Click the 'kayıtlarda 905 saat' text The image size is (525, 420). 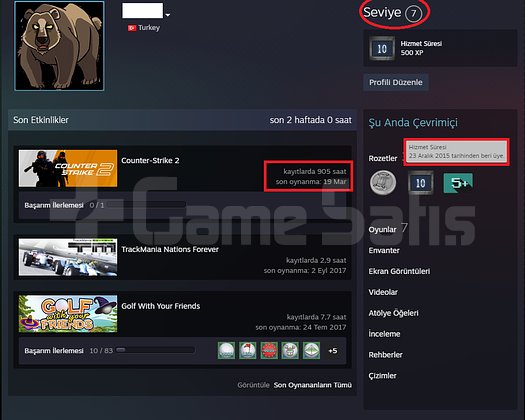(x=315, y=171)
